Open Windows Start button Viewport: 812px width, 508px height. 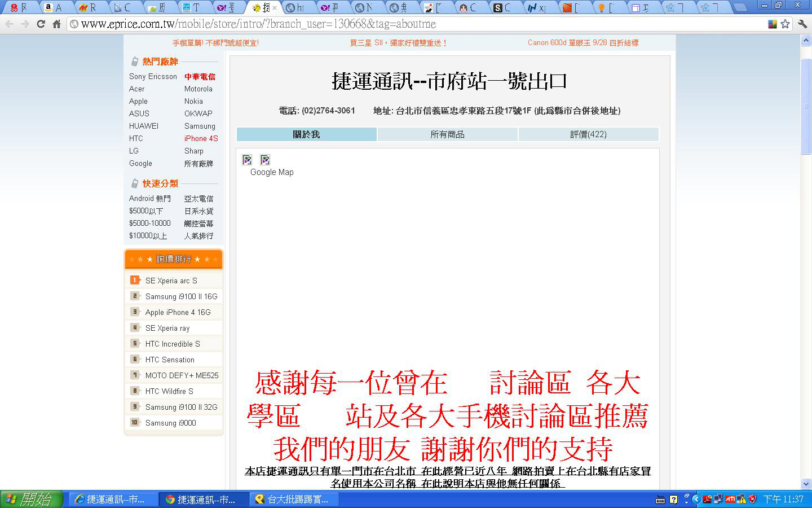[x=31, y=499]
